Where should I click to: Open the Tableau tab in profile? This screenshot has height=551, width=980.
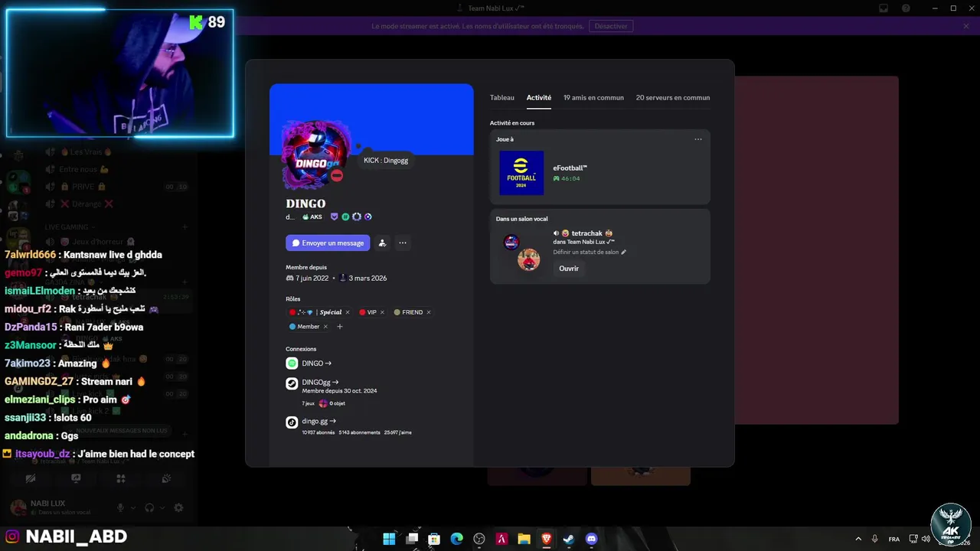pyautogui.click(x=502, y=98)
